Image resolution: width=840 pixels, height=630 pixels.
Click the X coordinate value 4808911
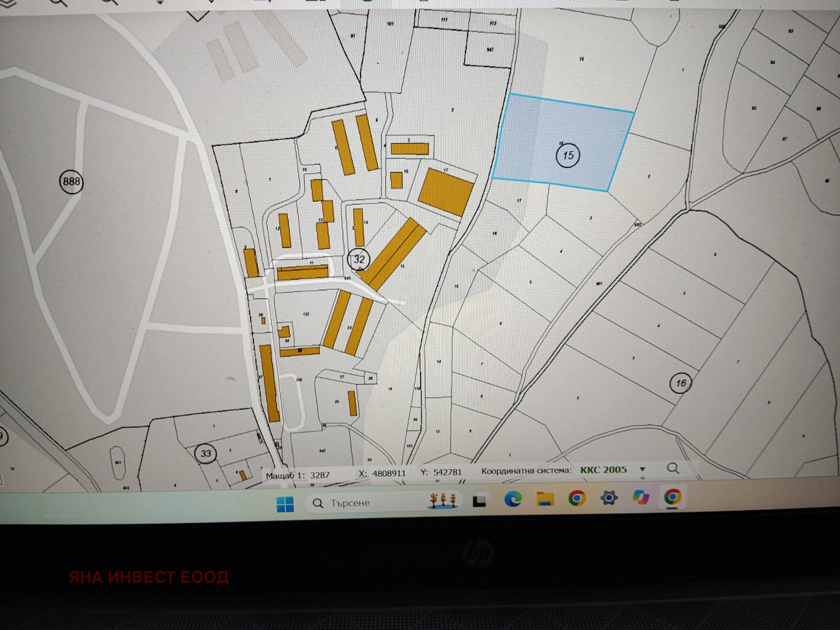pos(389,473)
